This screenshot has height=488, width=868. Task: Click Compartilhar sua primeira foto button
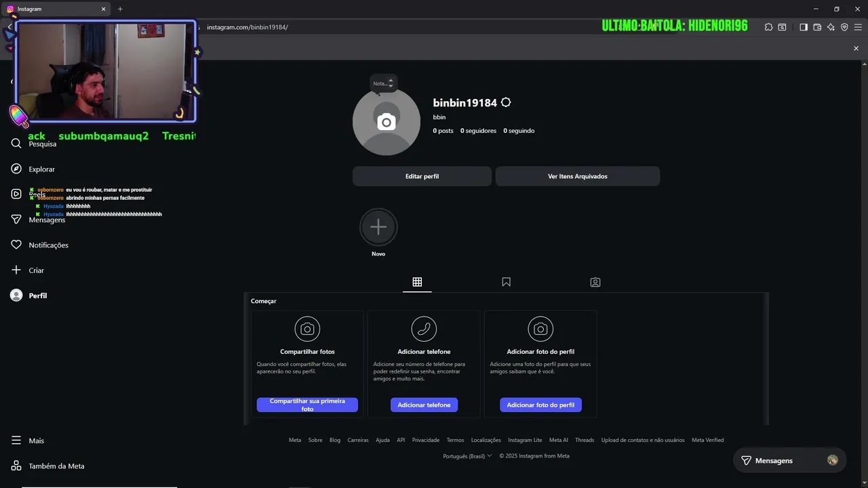(307, 405)
